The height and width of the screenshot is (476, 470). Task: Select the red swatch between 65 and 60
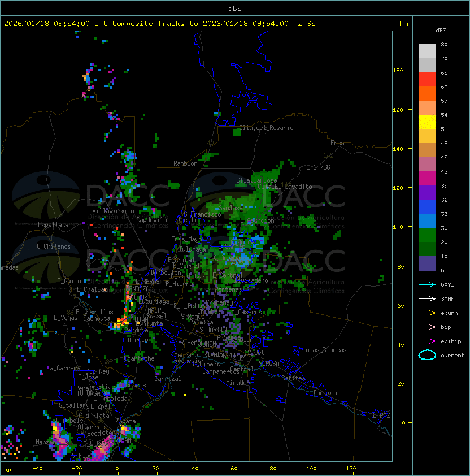coord(427,80)
